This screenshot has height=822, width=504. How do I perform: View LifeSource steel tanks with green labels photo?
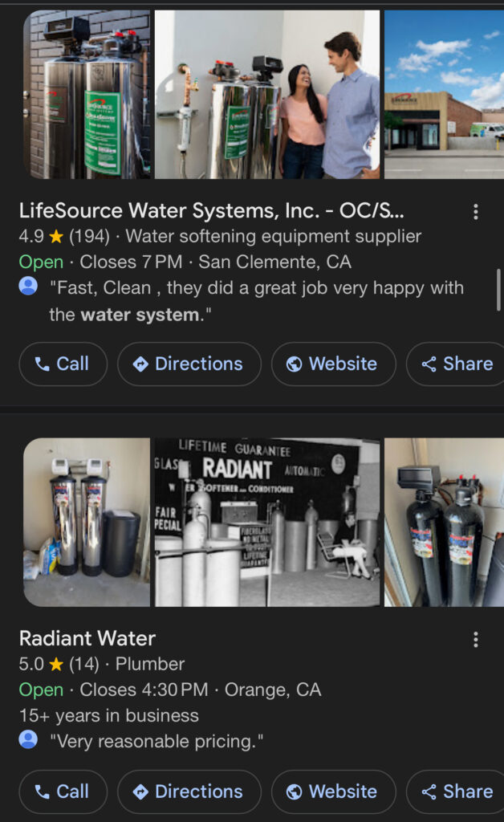[x=87, y=94]
